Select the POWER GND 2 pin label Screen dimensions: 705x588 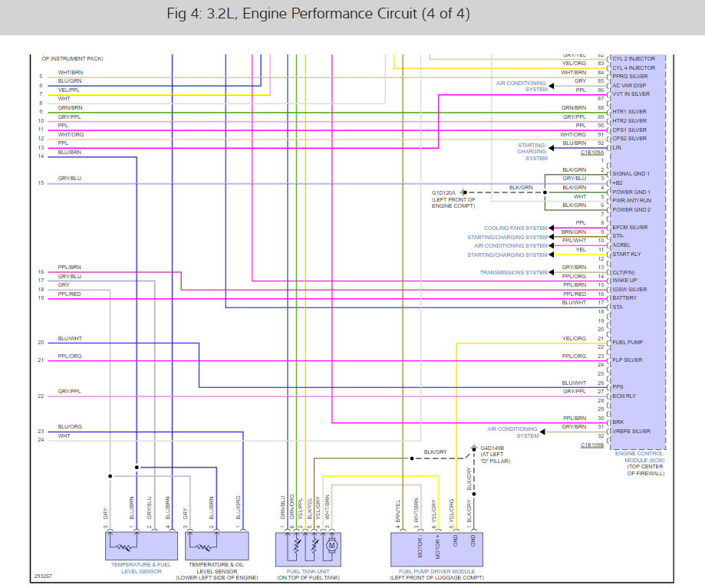[x=631, y=210]
